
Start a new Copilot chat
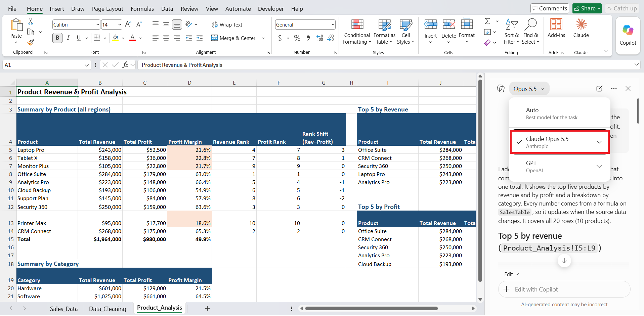(x=599, y=89)
